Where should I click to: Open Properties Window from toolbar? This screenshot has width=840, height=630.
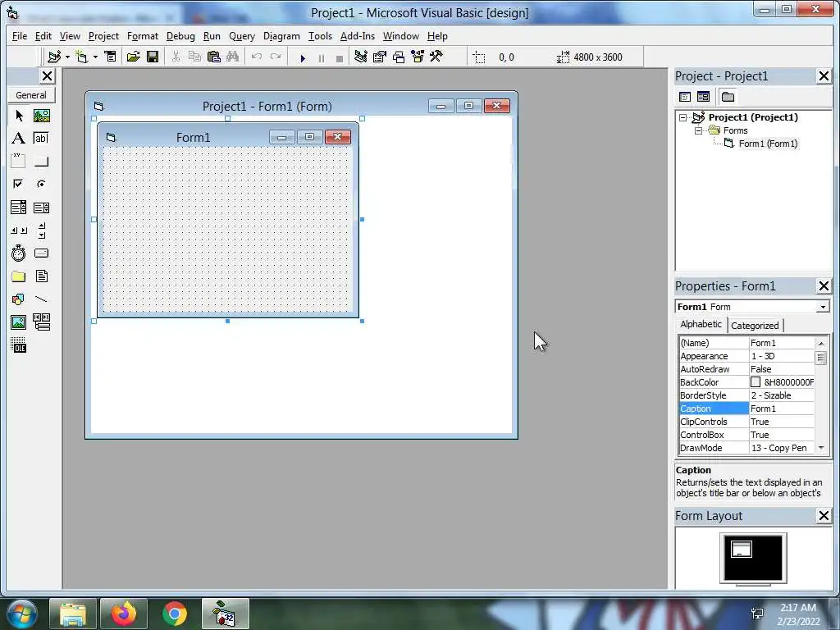(x=380, y=57)
